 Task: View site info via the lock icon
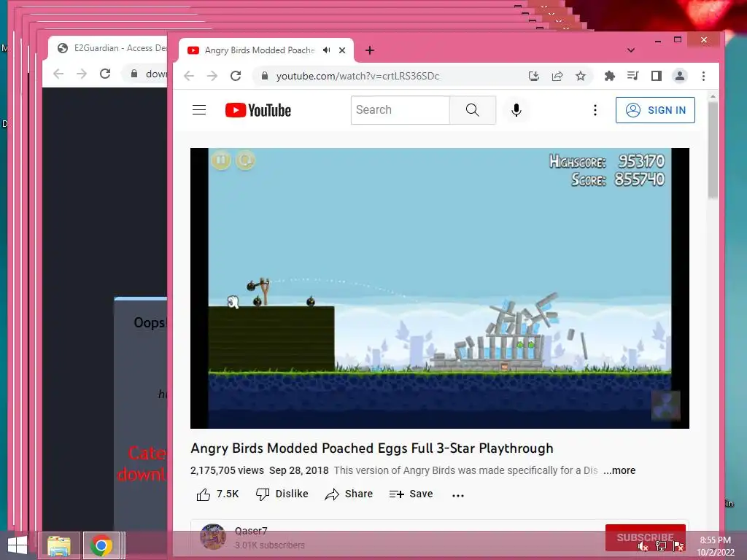coord(265,76)
